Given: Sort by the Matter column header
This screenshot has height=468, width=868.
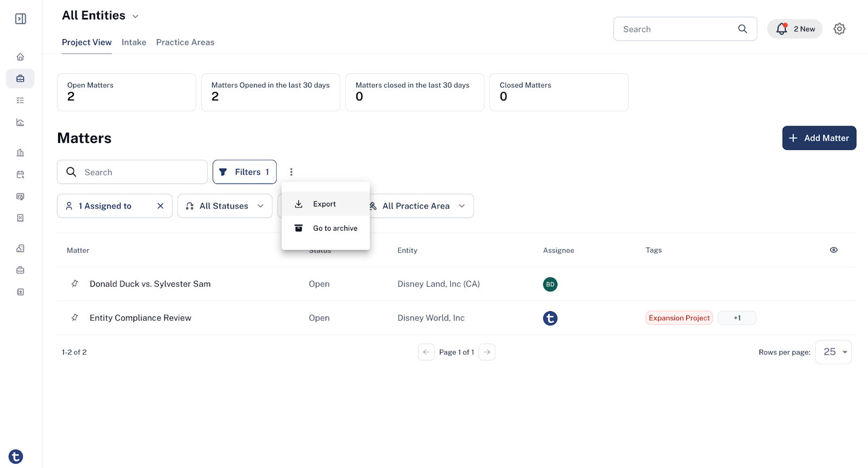Looking at the screenshot, I should tap(78, 250).
